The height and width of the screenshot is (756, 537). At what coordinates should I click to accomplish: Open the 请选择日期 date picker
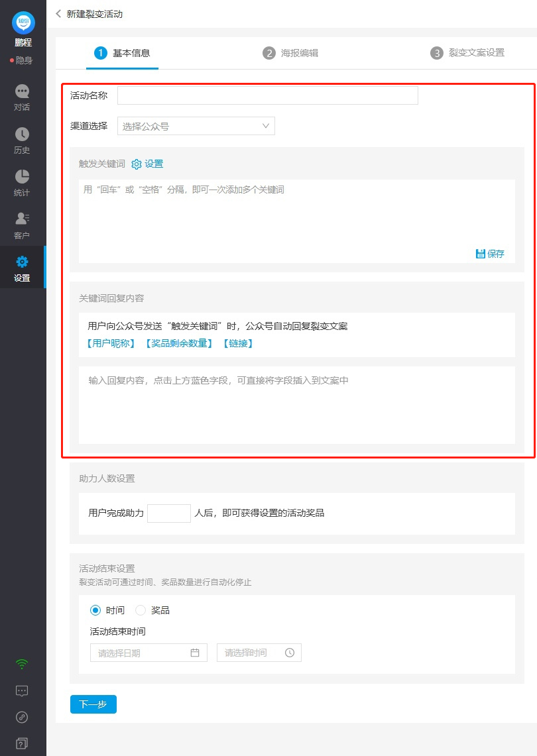click(x=149, y=653)
